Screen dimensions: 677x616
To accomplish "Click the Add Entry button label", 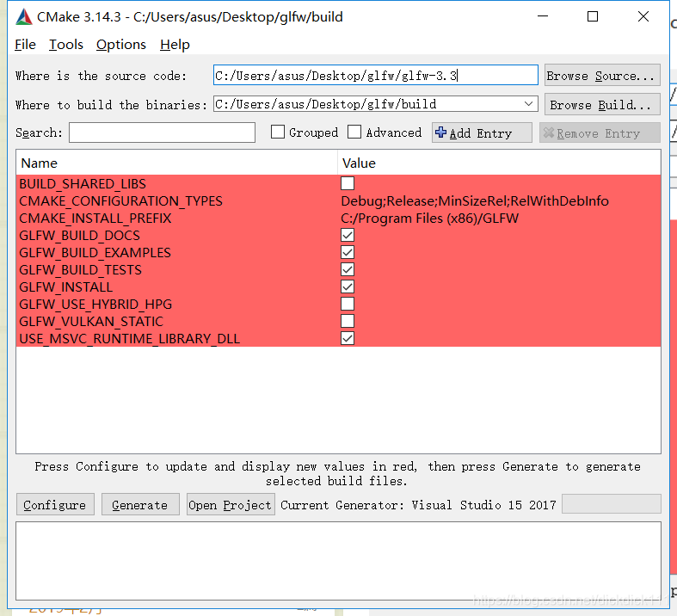I will click(481, 133).
